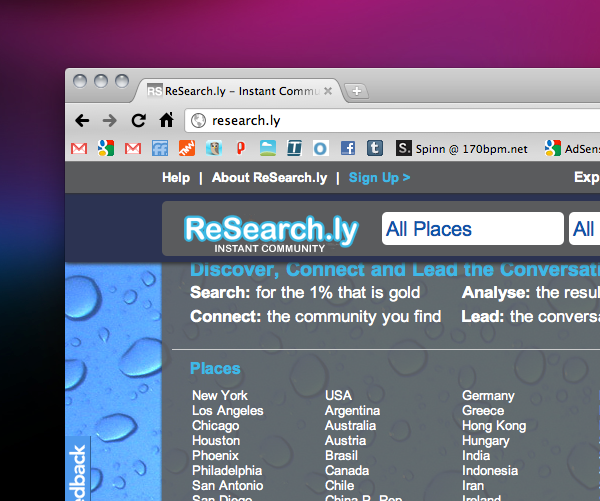Image resolution: width=600 pixels, height=501 pixels.
Task: Pick Greece from the Places list
Action: coord(483,411)
